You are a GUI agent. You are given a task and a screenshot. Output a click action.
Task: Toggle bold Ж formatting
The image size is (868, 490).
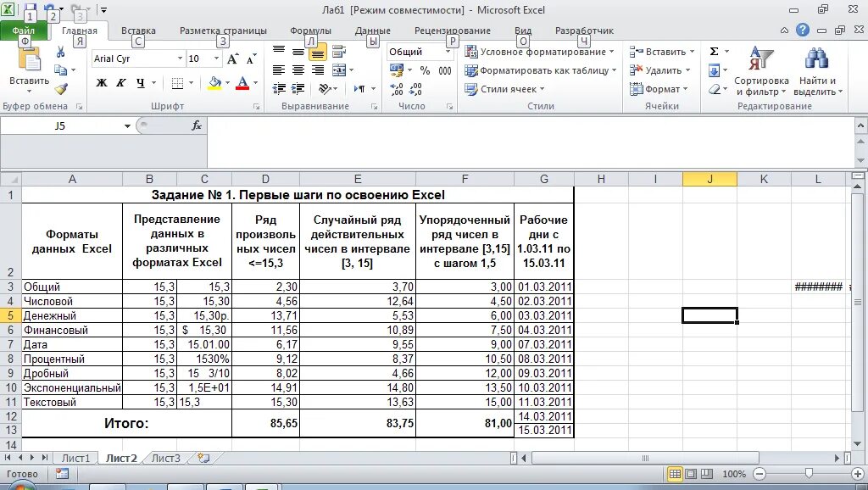click(102, 83)
